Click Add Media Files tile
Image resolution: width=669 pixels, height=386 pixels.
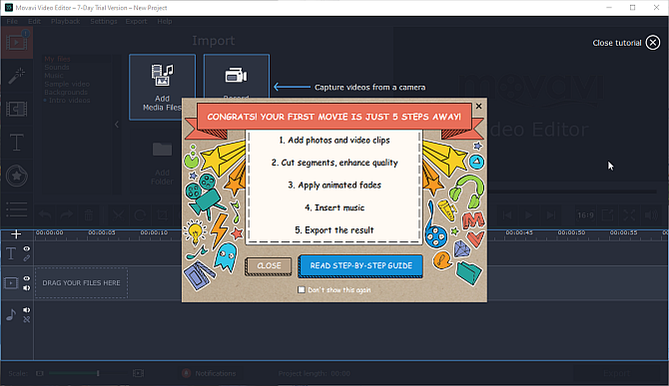[162, 87]
